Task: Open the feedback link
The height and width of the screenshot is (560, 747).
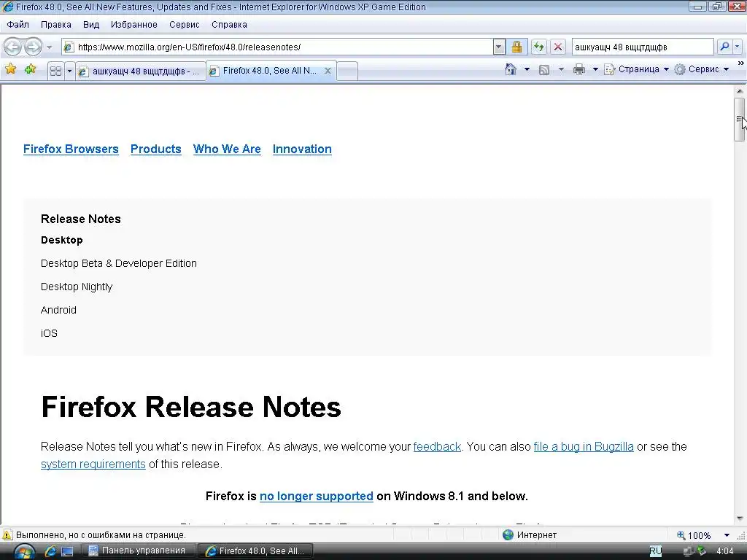Action: 437,447
